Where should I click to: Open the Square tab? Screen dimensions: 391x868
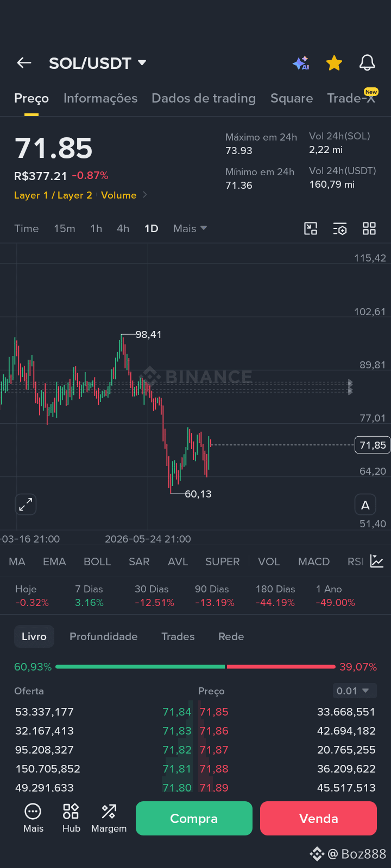pyautogui.click(x=292, y=98)
